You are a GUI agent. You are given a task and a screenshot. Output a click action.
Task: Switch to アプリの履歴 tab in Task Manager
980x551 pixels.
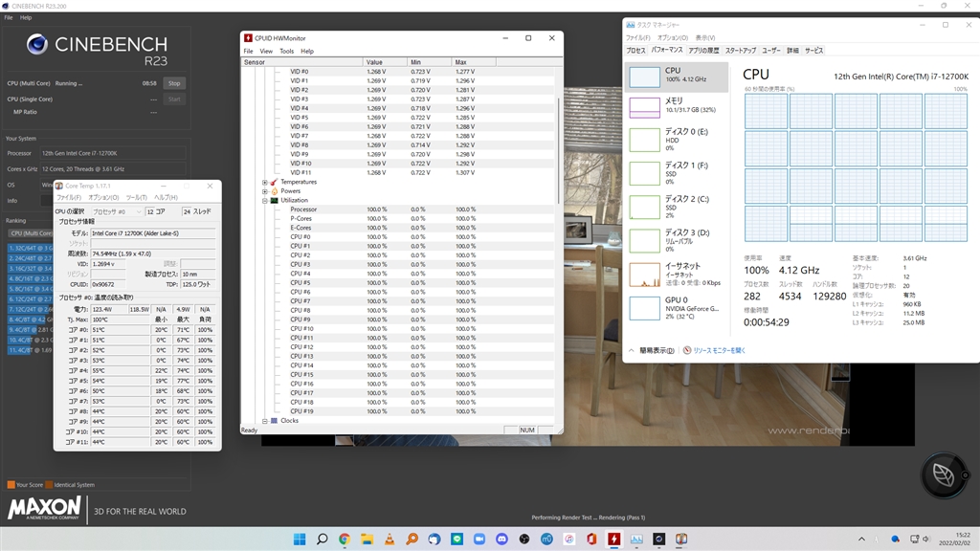[703, 50]
